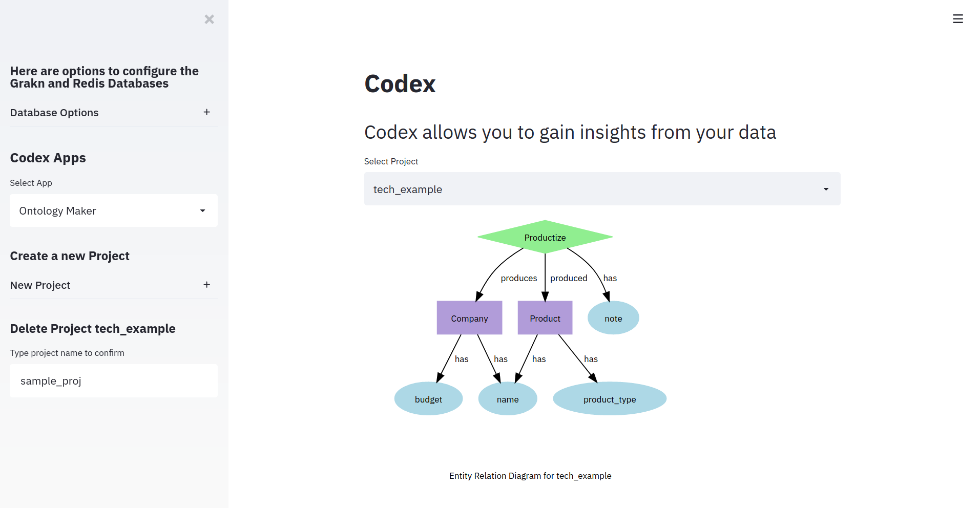The height and width of the screenshot is (508, 980).
Task: Select the purple Product entity node
Action: pyautogui.click(x=545, y=318)
